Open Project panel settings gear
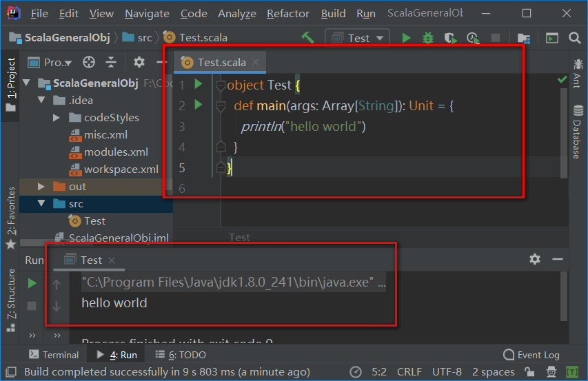Image resolution: width=588 pixels, height=381 pixels. click(139, 62)
